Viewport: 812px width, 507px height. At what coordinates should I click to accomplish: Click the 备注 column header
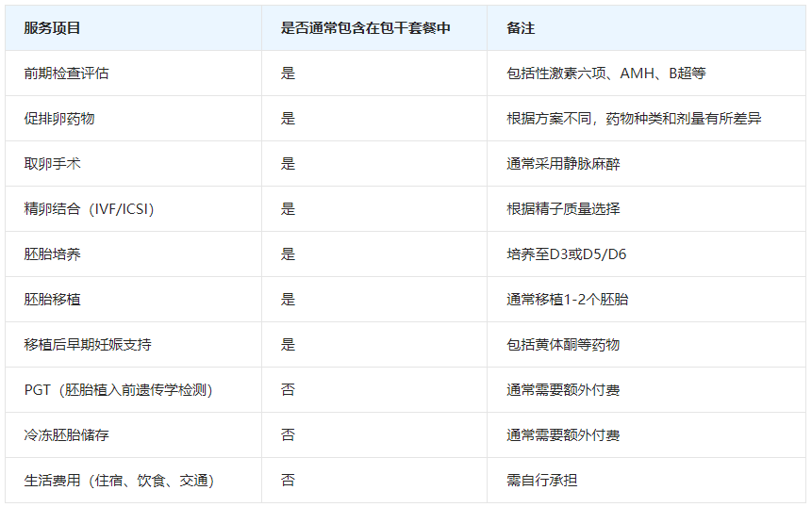(520, 28)
